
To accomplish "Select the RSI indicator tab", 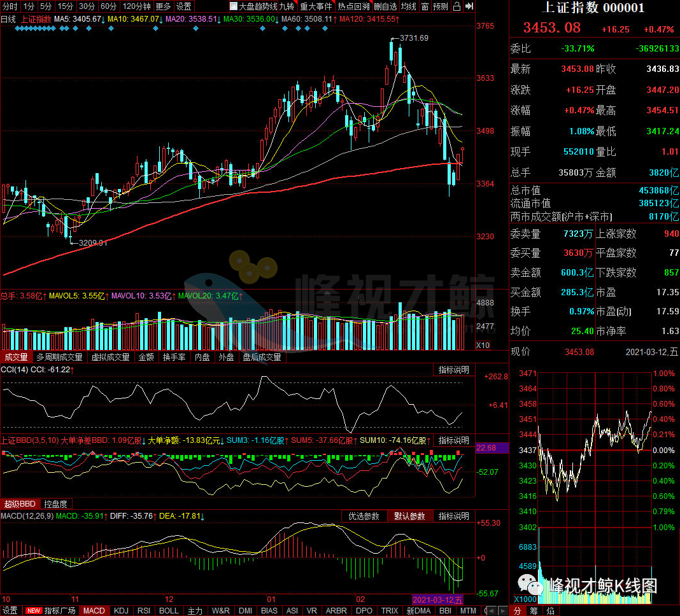I will tap(144, 611).
